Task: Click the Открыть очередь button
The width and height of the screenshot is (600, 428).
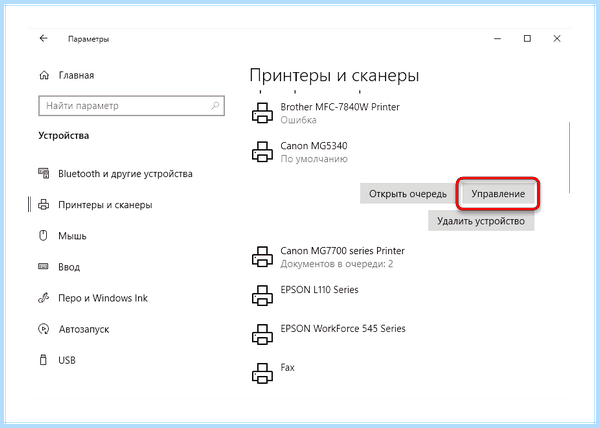Action: click(x=408, y=194)
